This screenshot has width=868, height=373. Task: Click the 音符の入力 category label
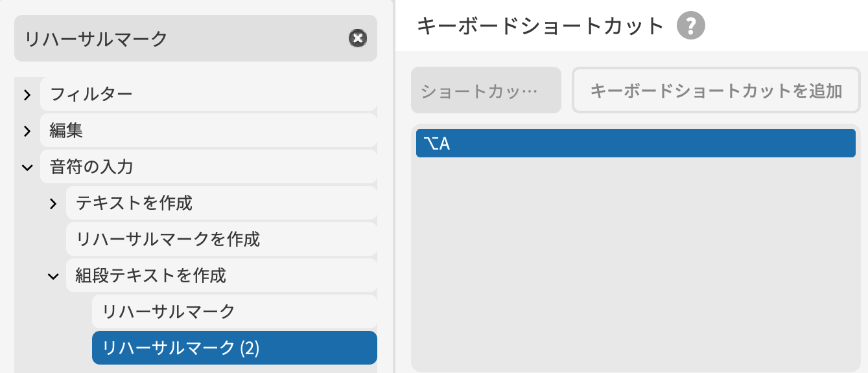point(91,168)
